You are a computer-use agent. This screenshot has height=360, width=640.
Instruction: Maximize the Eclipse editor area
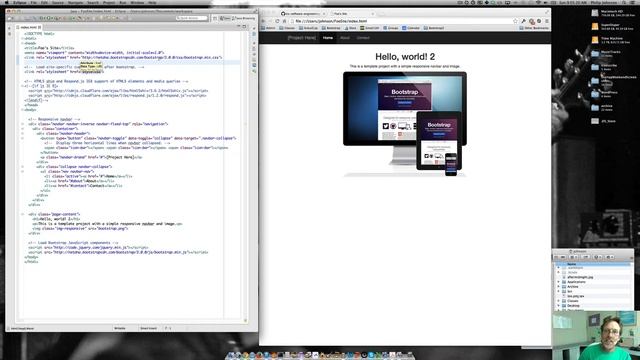coord(244,27)
